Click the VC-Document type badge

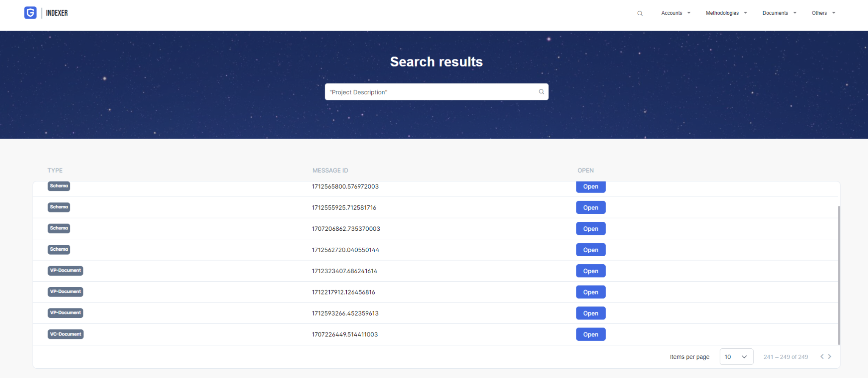[66, 334]
